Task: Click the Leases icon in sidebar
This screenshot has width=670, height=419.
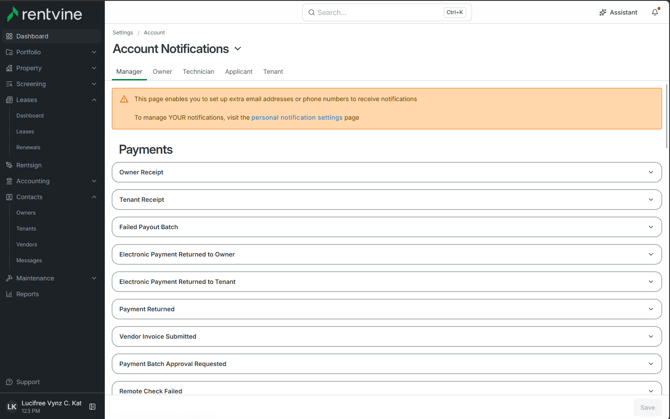Action: tap(9, 100)
